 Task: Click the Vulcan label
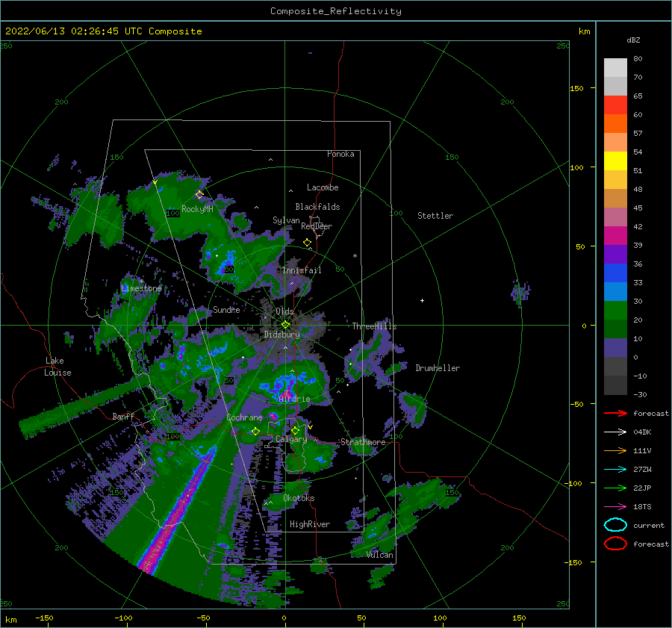tap(380, 555)
